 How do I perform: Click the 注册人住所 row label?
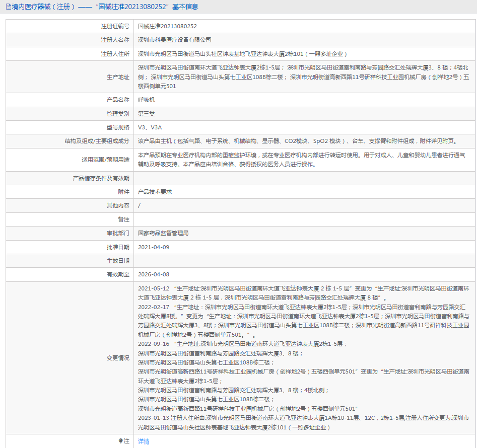tap(114, 54)
